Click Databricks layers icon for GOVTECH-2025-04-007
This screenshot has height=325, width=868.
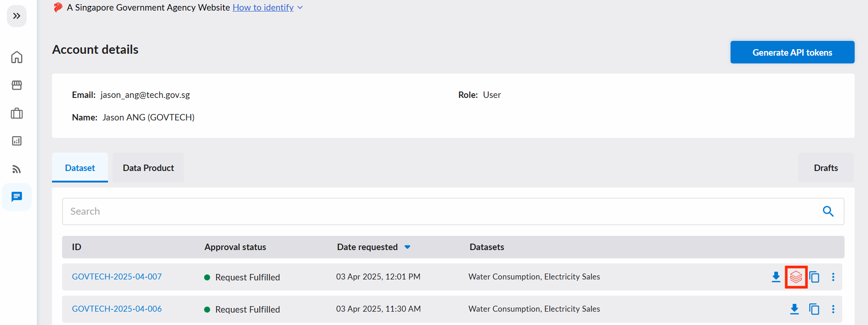pyautogui.click(x=796, y=277)
